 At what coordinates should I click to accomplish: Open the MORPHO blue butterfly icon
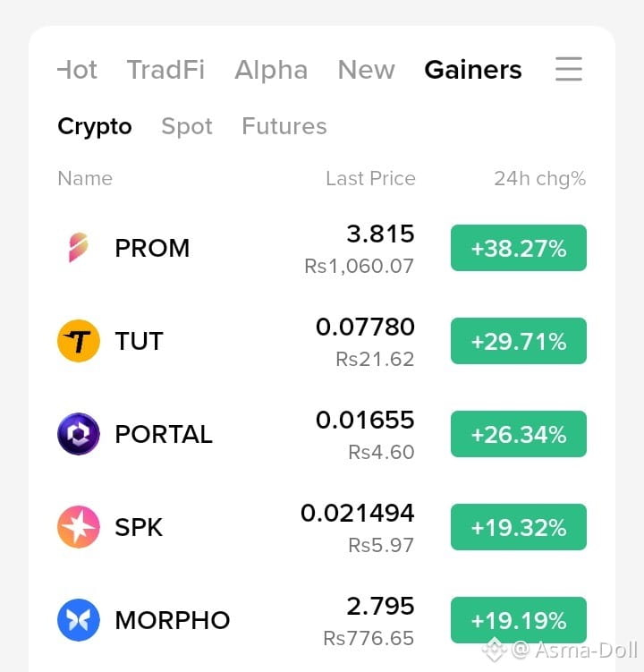79,620
